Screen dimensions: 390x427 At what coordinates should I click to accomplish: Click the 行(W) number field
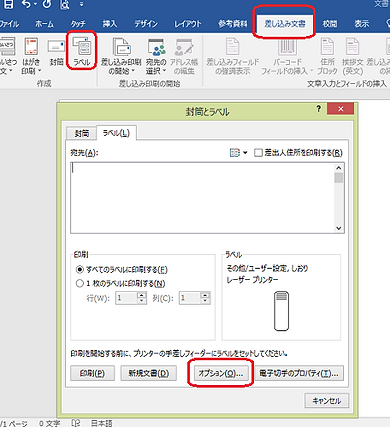[x=127, y=298]
